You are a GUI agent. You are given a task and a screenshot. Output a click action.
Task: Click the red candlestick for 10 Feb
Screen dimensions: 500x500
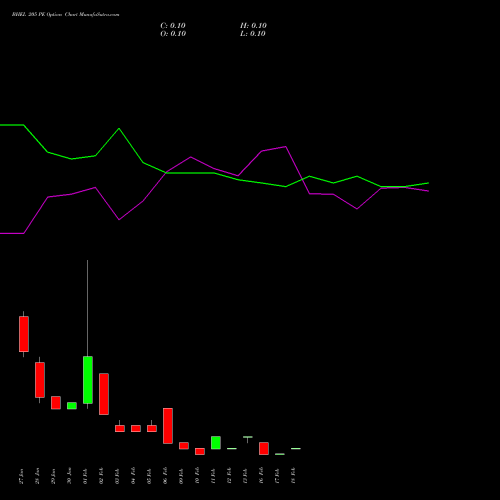click(x=200, y=451)
